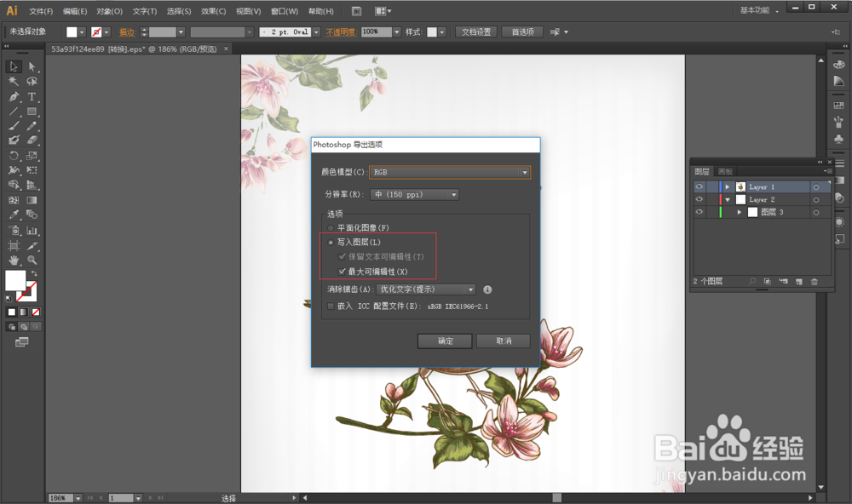Click the Delete Layer trash icon

(x=815, y=280)
